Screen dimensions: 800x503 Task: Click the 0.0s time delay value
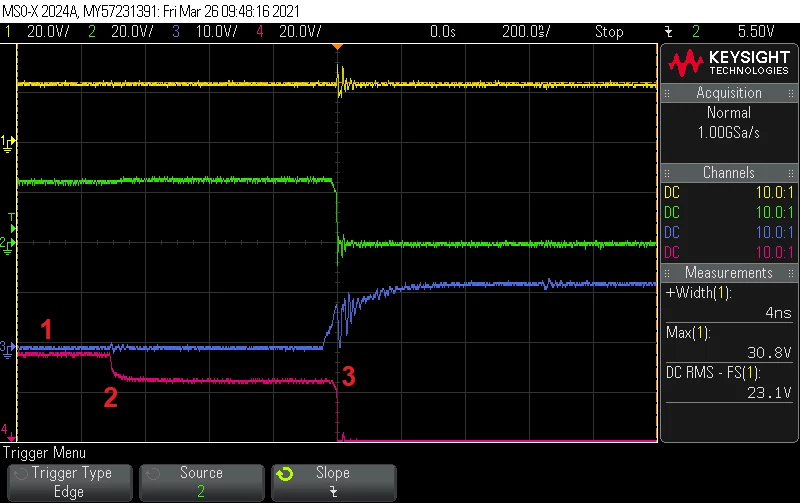(x=442, y=32)
